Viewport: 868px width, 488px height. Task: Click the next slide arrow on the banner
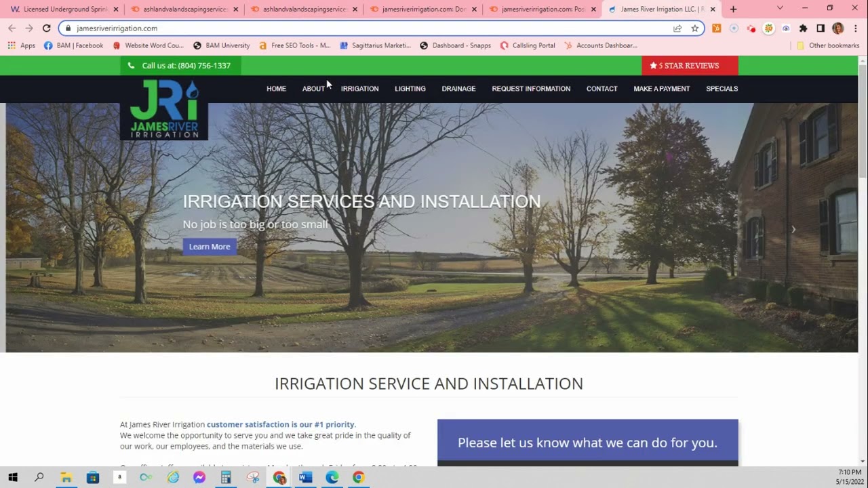[793, 229]
